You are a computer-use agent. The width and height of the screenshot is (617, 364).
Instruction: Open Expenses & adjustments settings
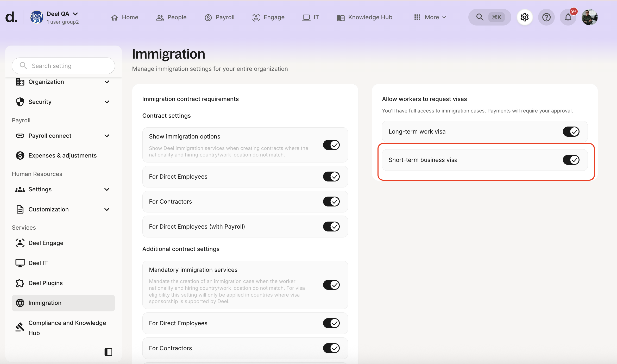click(x=62, y=155)
